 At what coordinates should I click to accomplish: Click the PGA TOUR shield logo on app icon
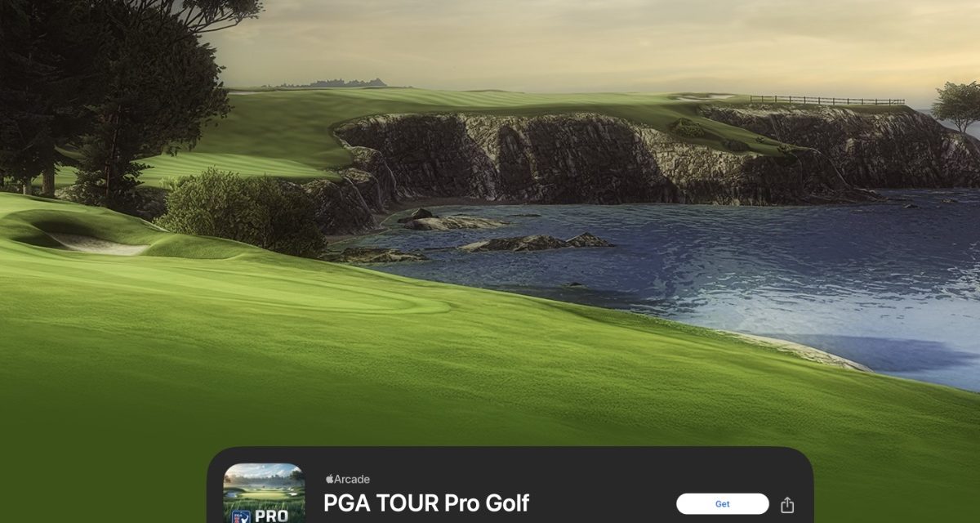241,516
